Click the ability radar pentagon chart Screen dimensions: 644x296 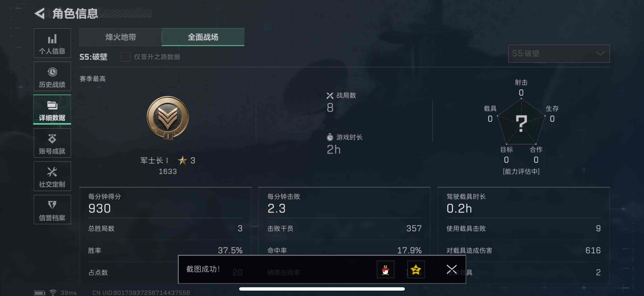(x=521, y=122)
